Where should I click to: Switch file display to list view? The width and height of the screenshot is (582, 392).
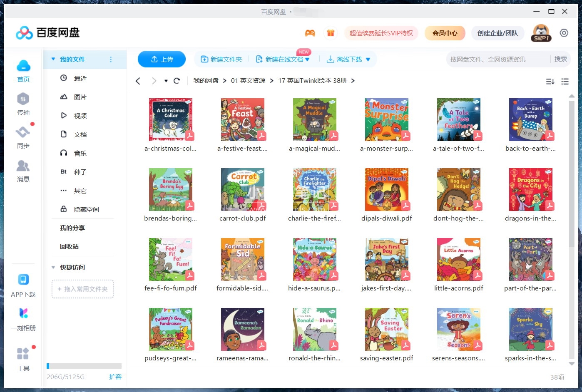coord(565,81)
